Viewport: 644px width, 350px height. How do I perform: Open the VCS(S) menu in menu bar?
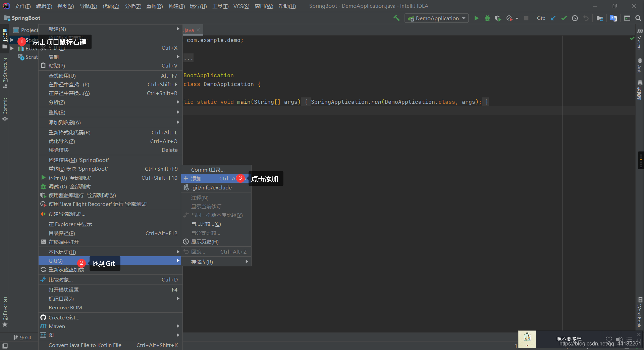click(241, 6)
